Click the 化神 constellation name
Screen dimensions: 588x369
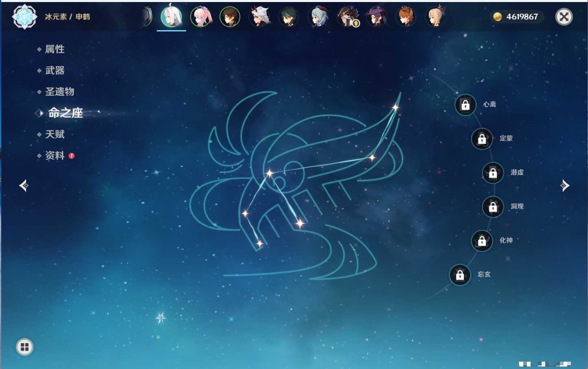(x=506, y=240)
